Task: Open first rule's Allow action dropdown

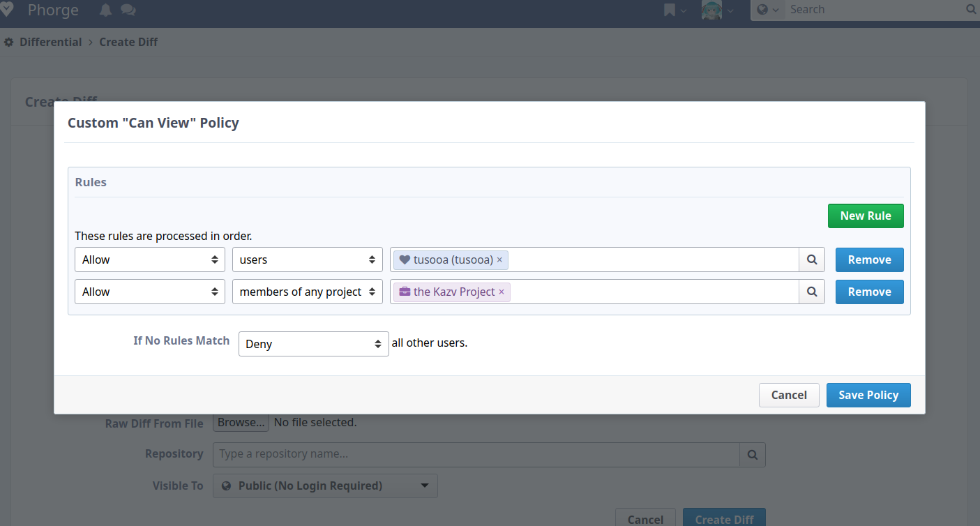Action: coord(150,260)
